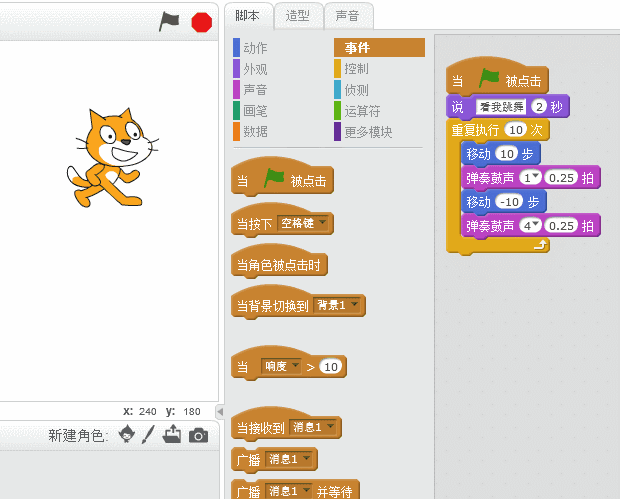The height and width of the screenshot is (499, 620).
Task: Click the loop arrow on the repeat block
Action: click(x=540, y=245)
